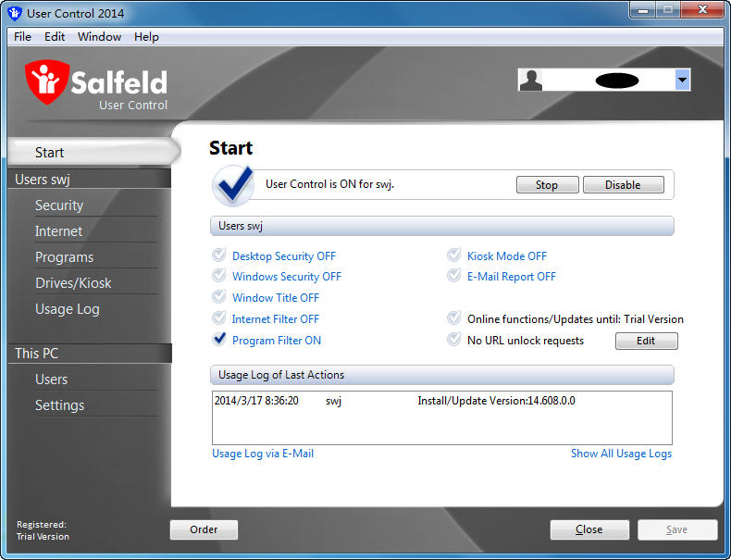Click the No URL unlock requests icon
The image size is (731, 560).
(454, 340)
